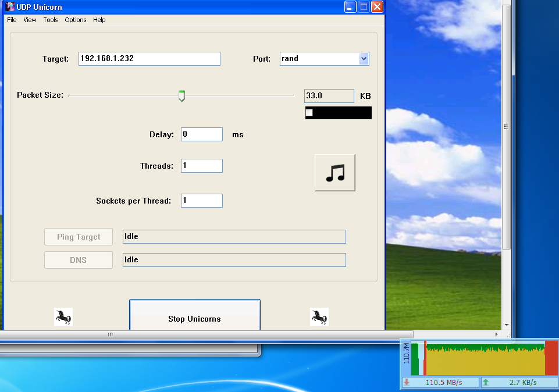The image size is (559, 392).
Task: Click the red download arrow icon
Action: (x=407, y=382)
